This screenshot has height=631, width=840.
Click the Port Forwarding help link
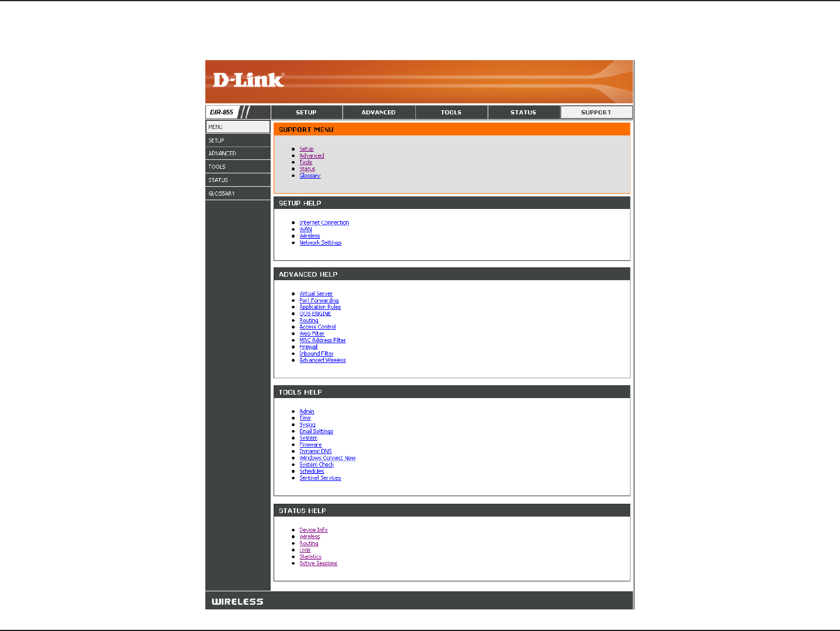(x=319, y=301)
